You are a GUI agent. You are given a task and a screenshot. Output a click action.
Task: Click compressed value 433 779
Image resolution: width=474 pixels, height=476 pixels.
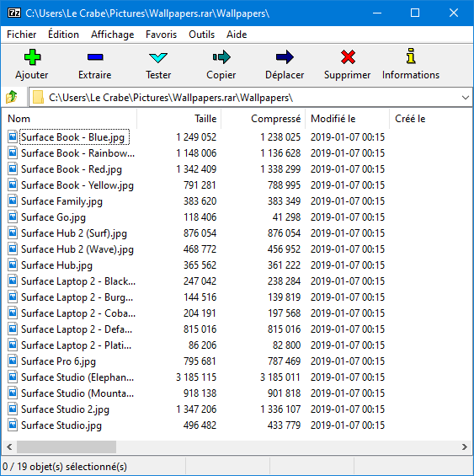(x=284, y=425)
